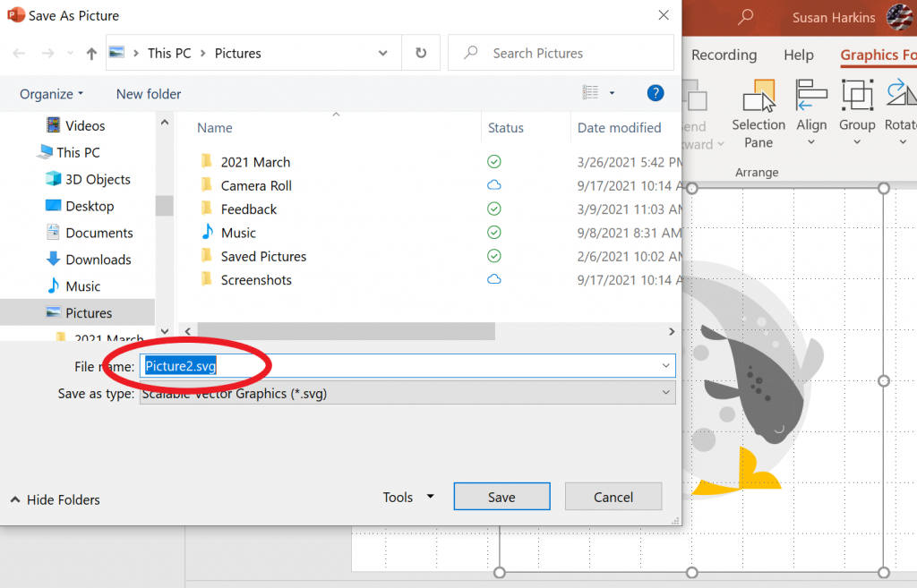The height and width of the screenshot is (588, 917).
Task: Click the cloud sync icon beside Camera Roll
Action: (x=493, y=185)
